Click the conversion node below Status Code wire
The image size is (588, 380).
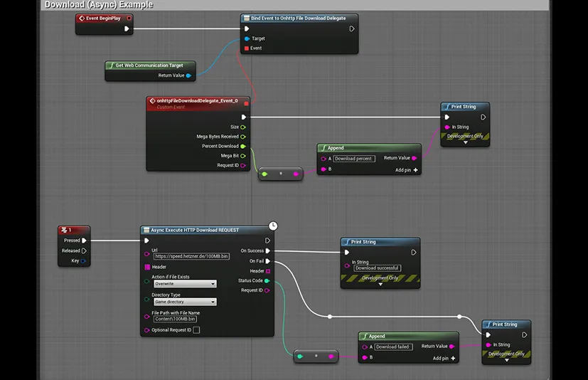(x=316, y=356)
